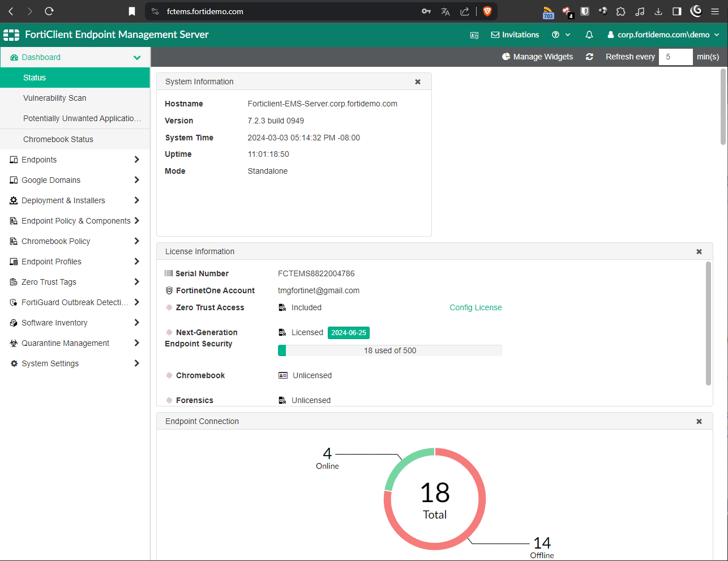Toggle browser sidebar panel icon

(677, 11)
